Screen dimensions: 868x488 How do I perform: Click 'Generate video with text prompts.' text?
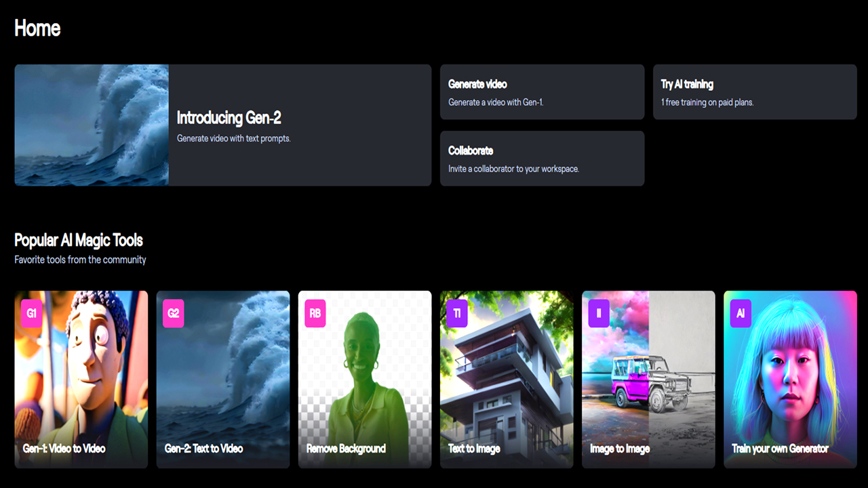pos(233,138)
